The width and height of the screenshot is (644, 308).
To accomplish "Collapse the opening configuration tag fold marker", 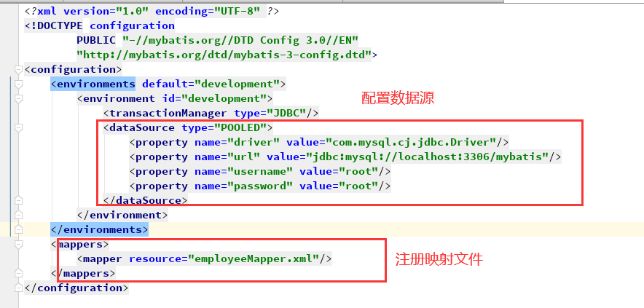I will coord(17,70).
